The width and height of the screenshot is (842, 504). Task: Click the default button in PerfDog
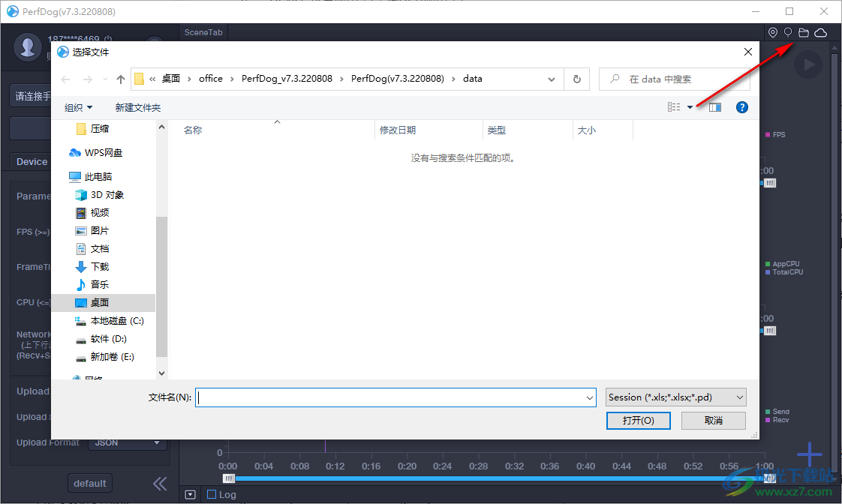[x=89, y=484]
